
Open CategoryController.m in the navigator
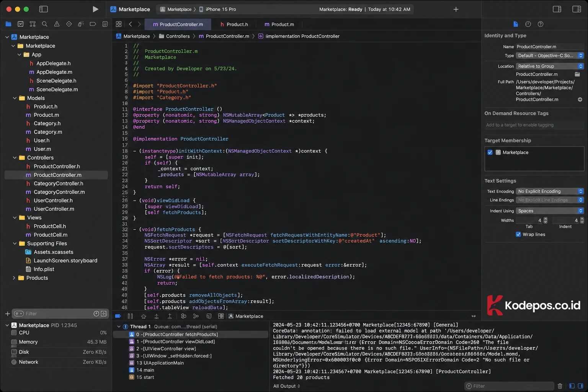(56, 192)
